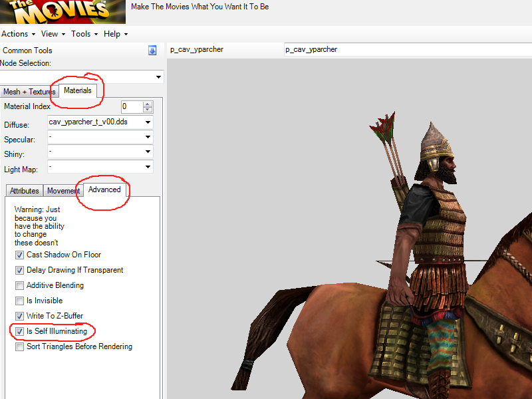Click the Material Index label

point(27,106)
